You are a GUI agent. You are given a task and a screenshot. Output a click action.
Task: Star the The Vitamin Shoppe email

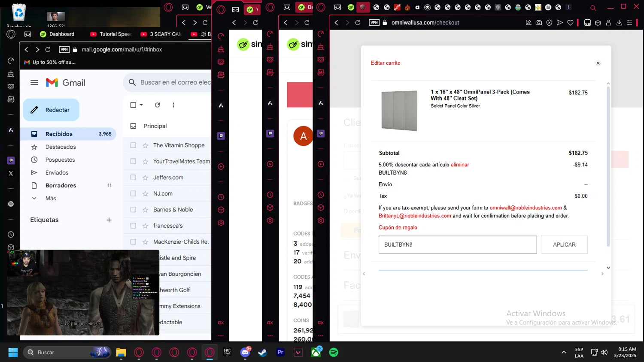[145, 145]
